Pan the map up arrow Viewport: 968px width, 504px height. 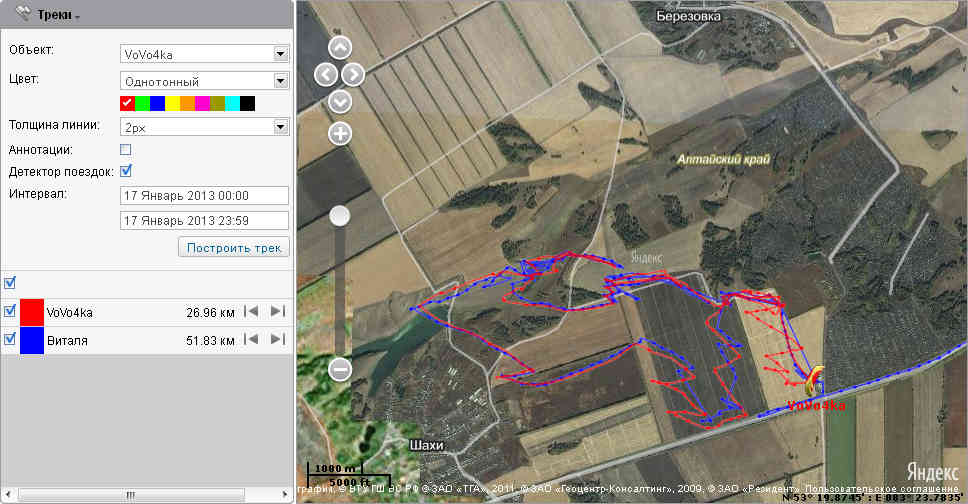[x=340, y=48]
